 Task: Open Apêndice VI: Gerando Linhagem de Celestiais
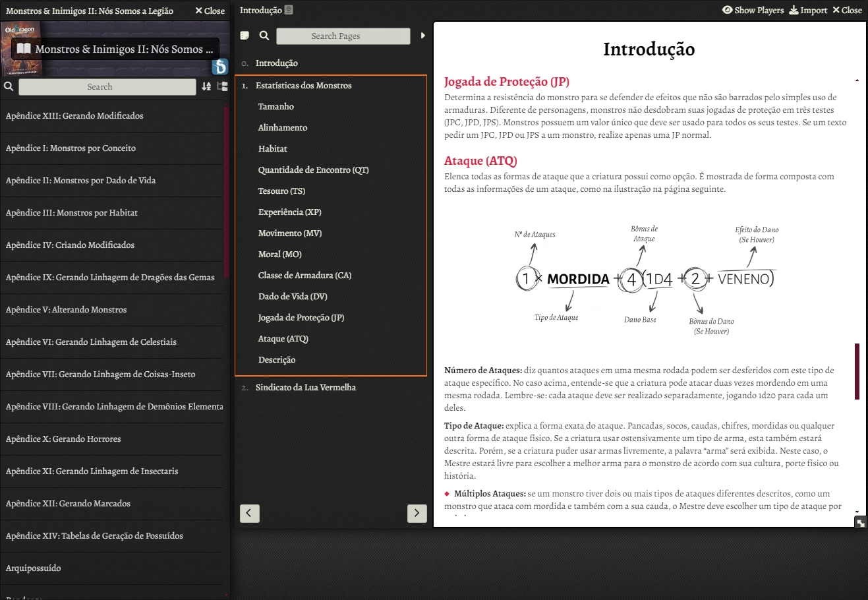pos(112,342)
